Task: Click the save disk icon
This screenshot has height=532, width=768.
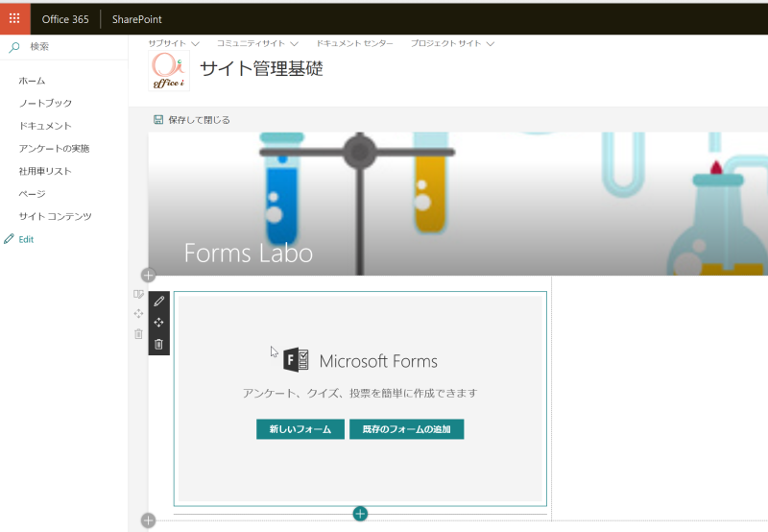Action: pyautogui.click(x=158, y=119)
